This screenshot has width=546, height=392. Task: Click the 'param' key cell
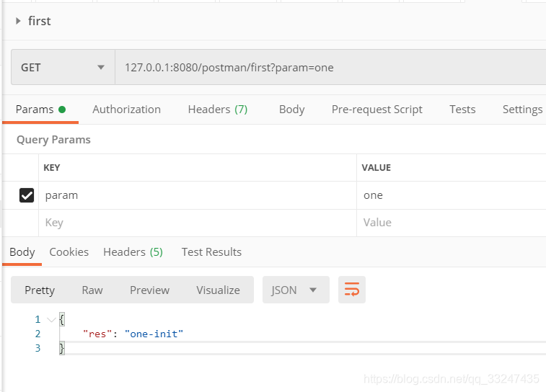[198, 195]
